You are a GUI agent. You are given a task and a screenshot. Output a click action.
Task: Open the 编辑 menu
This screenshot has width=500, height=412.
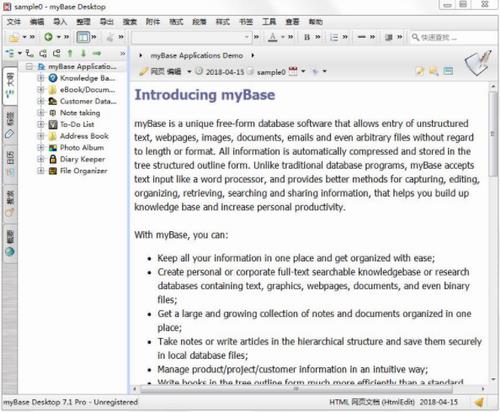coord(37,22)
